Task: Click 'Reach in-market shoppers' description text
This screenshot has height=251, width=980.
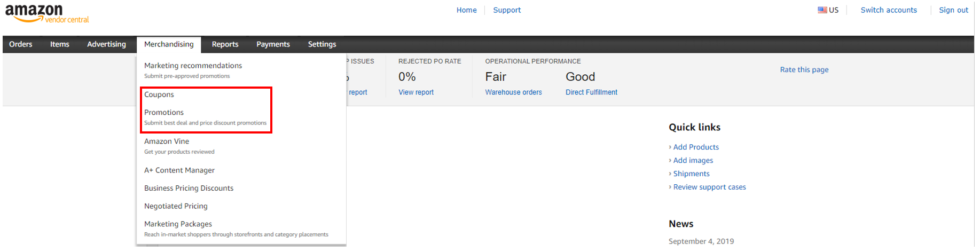Action: tap(236, 235)
